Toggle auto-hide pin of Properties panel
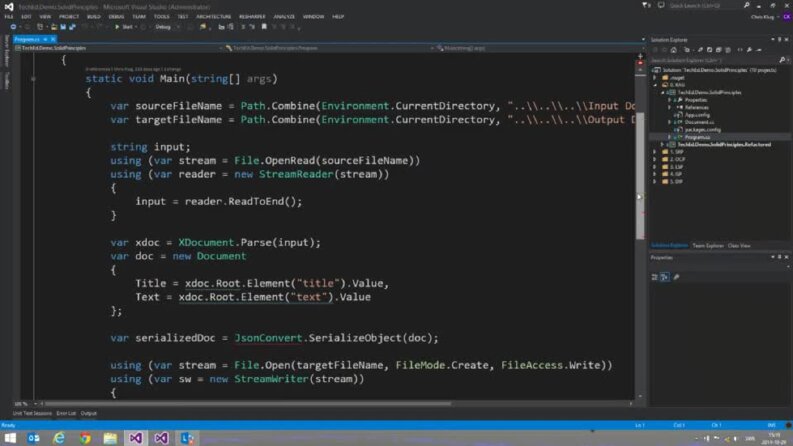 click(x=779, y=257)
